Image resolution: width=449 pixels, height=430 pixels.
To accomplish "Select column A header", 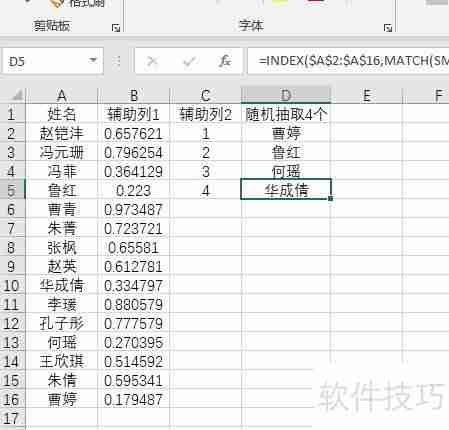I will point(62,96).
